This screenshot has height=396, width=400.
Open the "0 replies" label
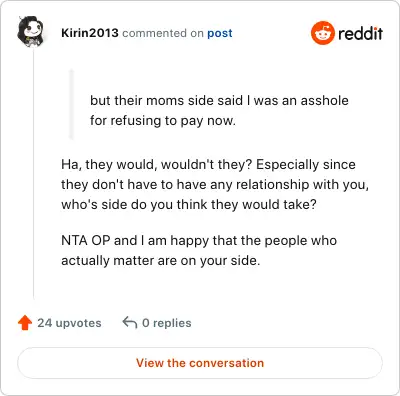[167, 323]
